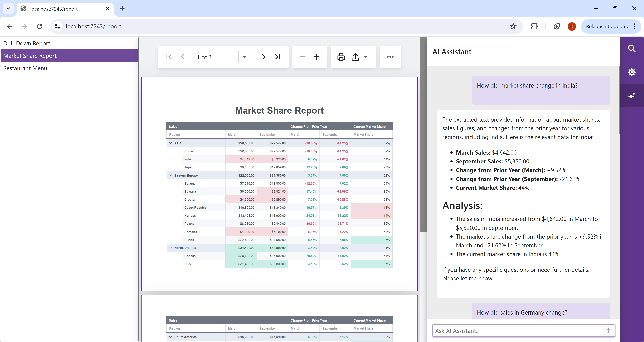644x342 pixels.
Task: Open the Drill-Down Report
Action: click(x=26, y=43)
